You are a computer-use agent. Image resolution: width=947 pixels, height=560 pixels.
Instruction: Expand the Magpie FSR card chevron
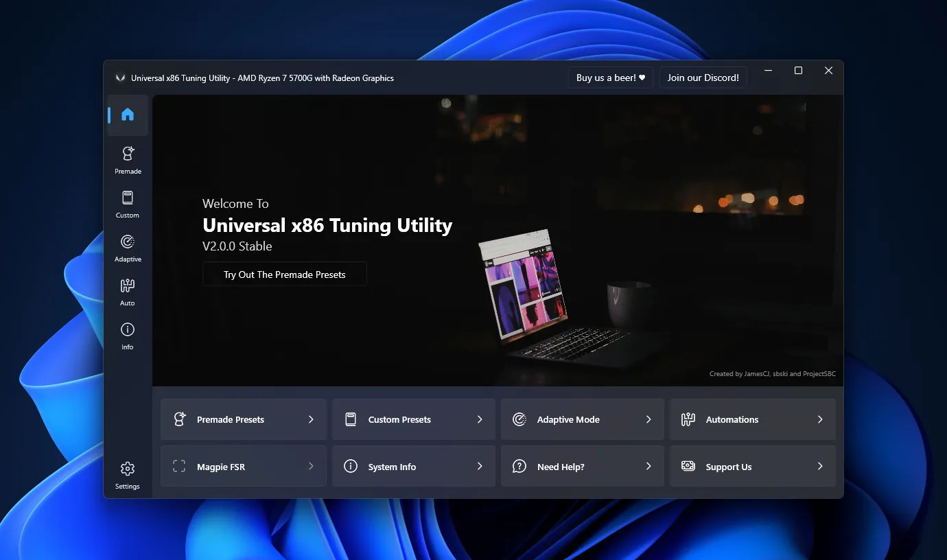pos(311,467)
